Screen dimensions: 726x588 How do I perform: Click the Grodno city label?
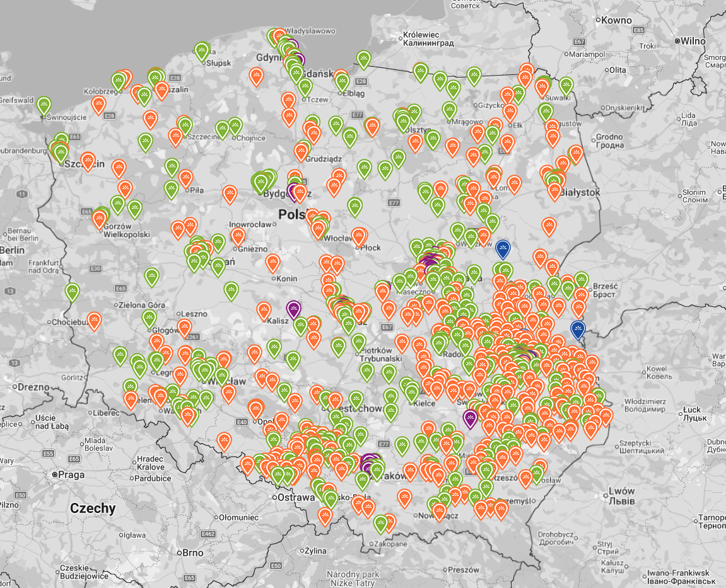[610, 141]
